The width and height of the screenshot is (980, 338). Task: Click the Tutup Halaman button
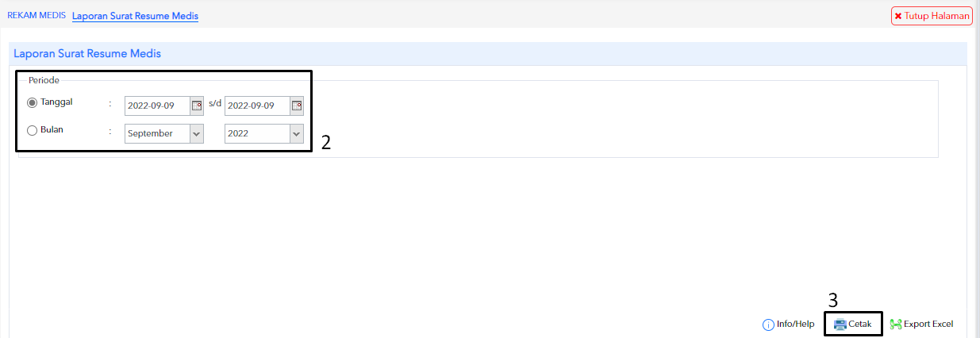tap(932, 16)
